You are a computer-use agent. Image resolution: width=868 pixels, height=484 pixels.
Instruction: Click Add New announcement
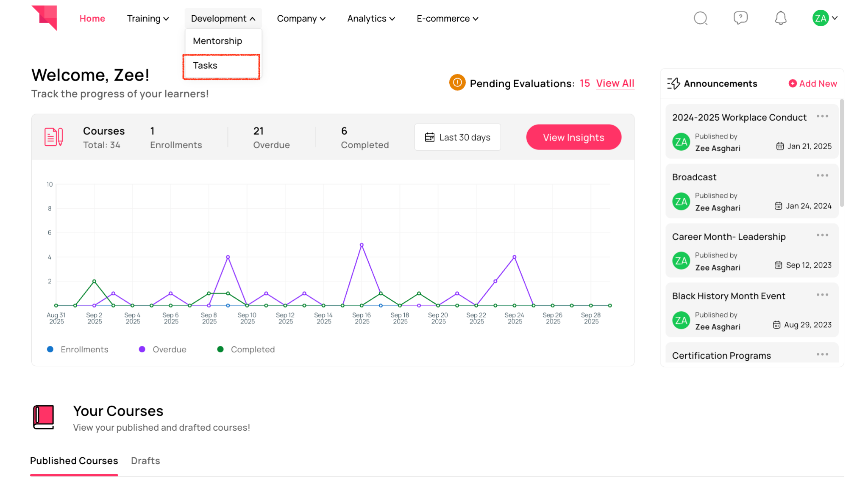[x=812, y=84]
